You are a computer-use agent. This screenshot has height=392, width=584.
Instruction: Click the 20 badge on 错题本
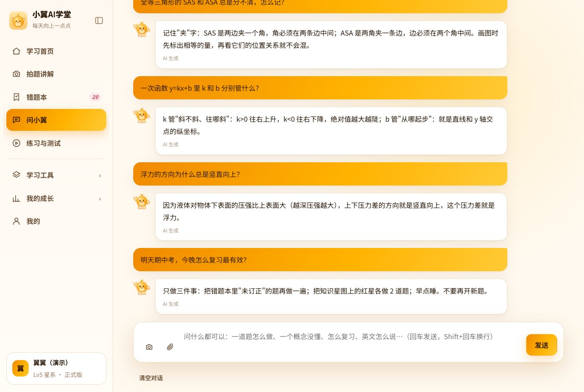(95, 97)
